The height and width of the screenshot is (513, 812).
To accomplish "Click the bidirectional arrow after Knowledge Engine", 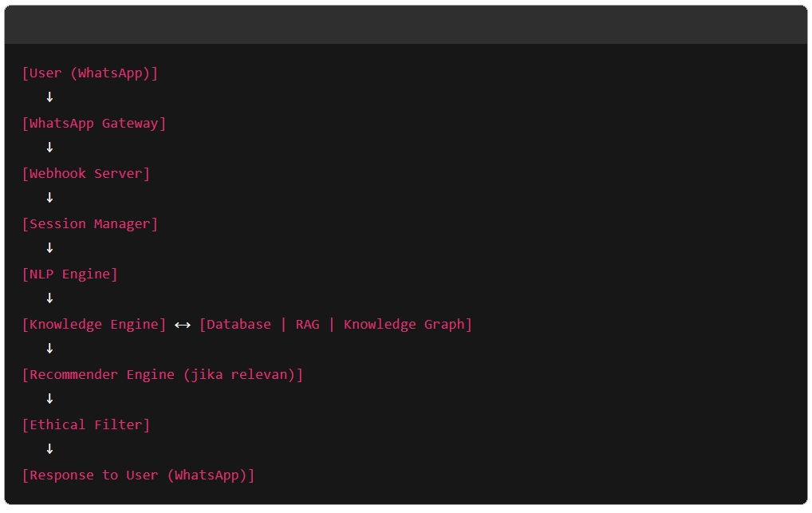I will click(x=183, y=325).
